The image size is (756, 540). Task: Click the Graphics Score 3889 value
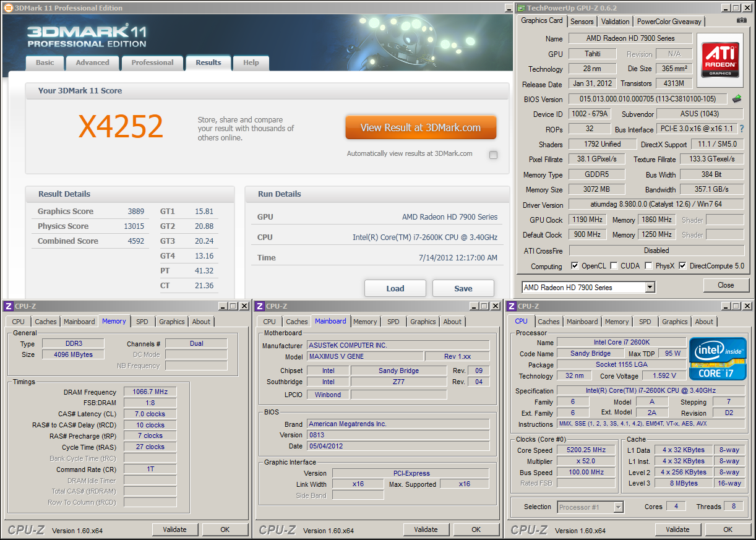(136, 212)
